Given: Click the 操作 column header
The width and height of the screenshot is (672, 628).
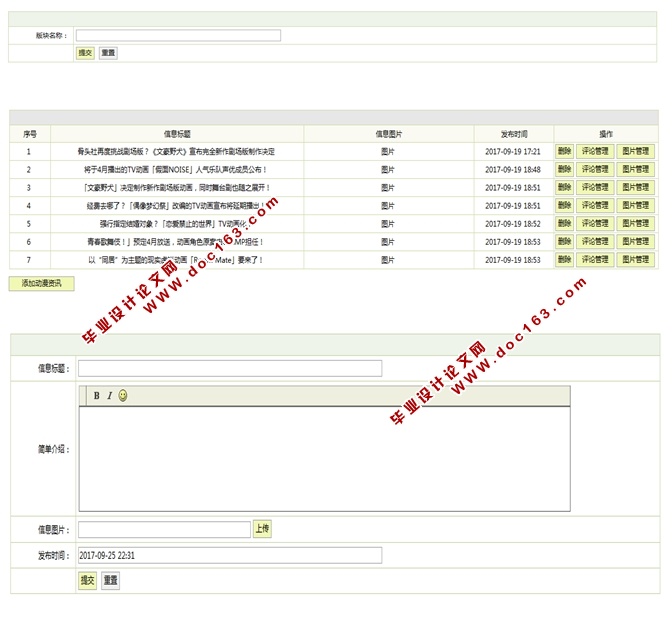Looking at the screenshot, I should 606,134.
